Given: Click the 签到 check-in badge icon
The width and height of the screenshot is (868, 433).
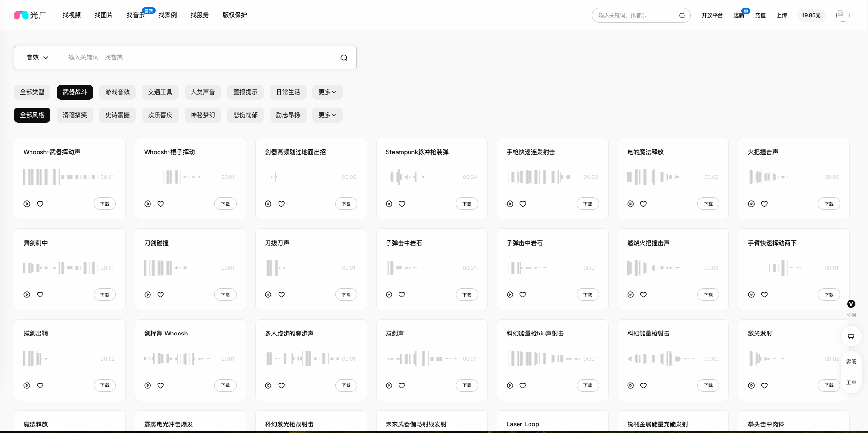Looking at the screenshot, I should point(851,304).
